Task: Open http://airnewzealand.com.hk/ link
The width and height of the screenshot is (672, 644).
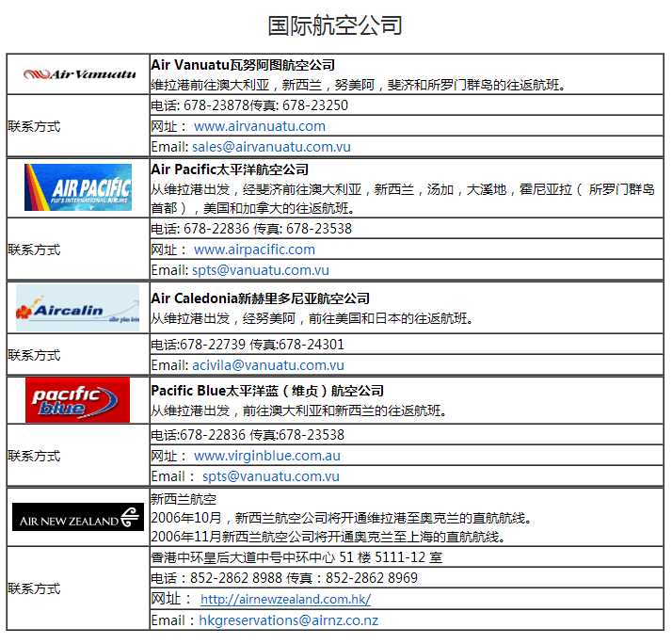Action: tap(286, 599)
